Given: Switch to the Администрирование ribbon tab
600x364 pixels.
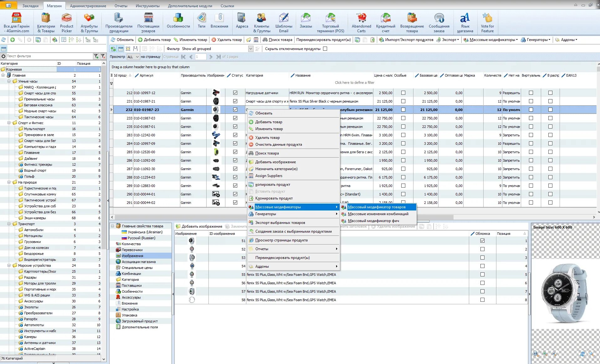Looking at the screenshot, I should click(x=88, y=6).
